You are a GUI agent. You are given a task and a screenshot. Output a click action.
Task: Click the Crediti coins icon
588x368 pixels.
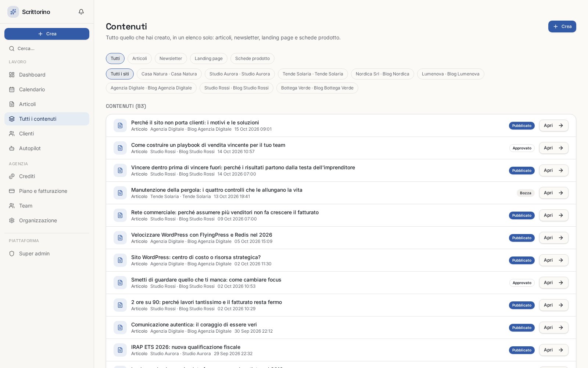12,176
